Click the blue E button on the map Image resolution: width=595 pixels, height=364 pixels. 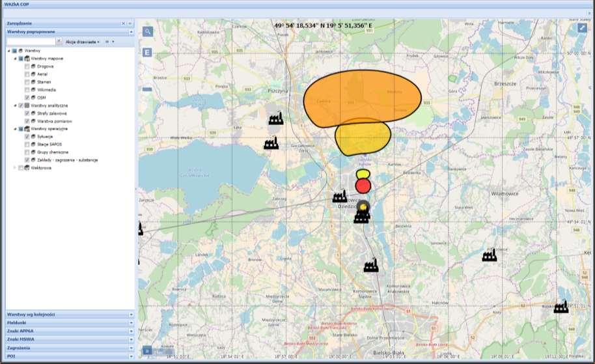[x=147, y=52]
